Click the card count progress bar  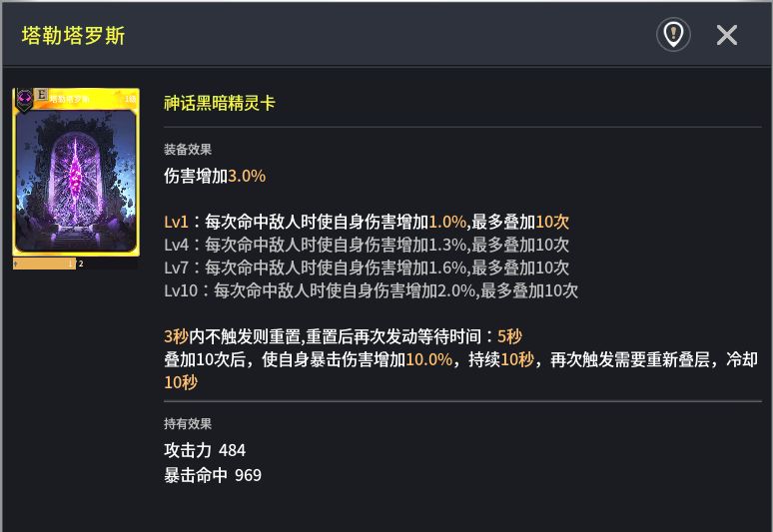click(75, 264)
